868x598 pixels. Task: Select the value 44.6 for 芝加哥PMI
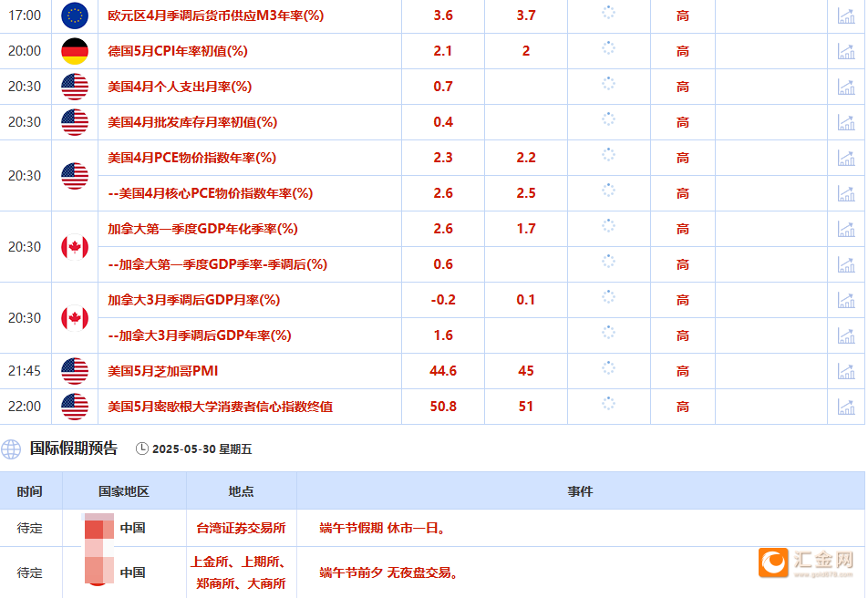point(442,371)
